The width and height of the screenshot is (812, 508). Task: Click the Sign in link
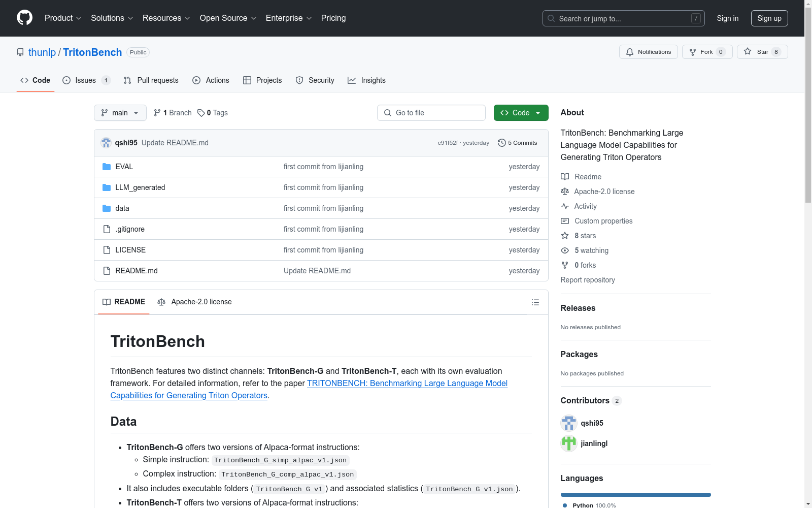click(x=728, y=18)
